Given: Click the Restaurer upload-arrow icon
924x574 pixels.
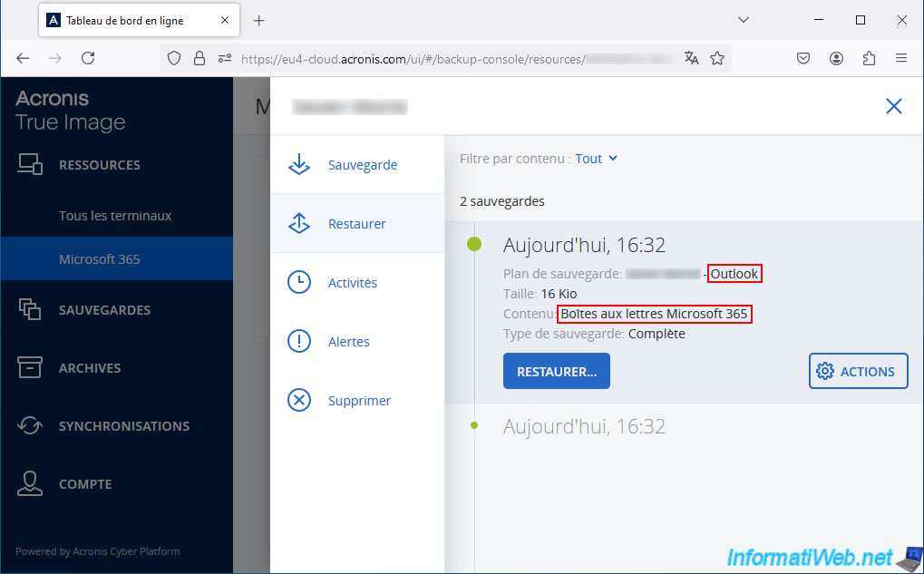Looking at the screenshot, I should tap(298, 224).
